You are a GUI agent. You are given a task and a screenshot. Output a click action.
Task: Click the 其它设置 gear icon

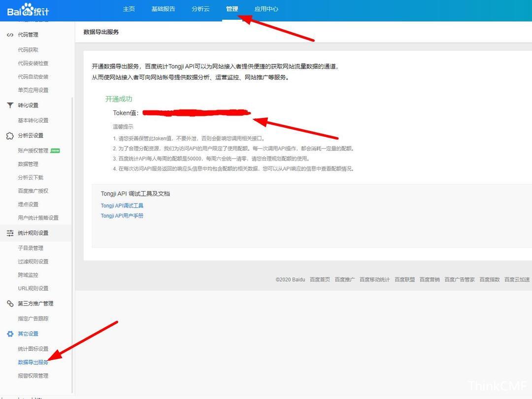(10, 334)
